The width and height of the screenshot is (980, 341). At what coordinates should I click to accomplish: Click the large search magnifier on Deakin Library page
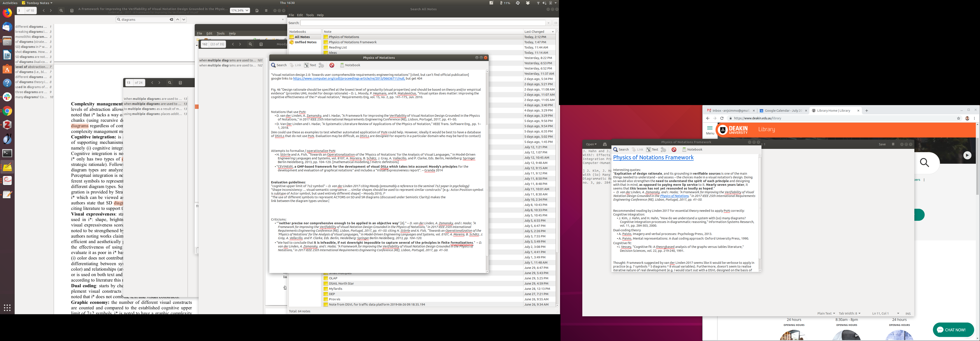click(x=924, y=163)
